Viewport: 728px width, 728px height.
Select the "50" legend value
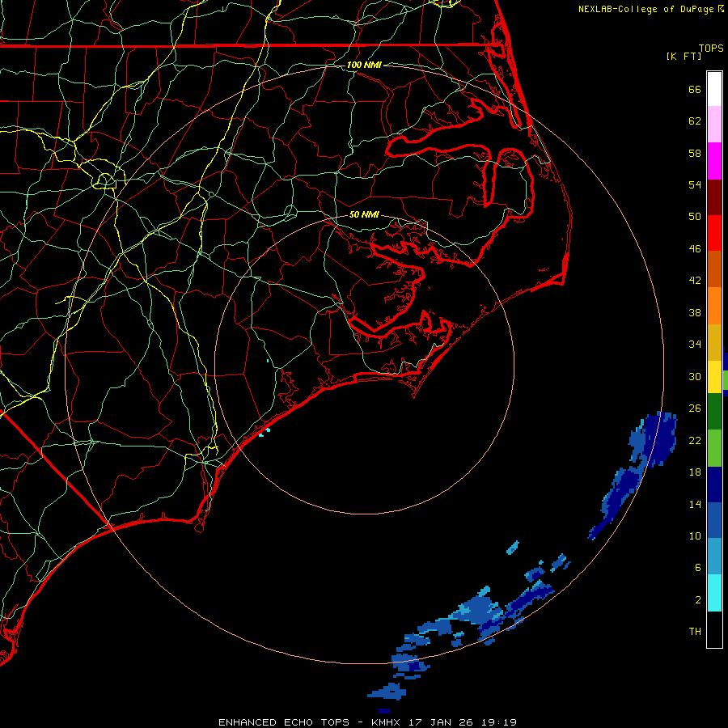(x=695, y=217)
